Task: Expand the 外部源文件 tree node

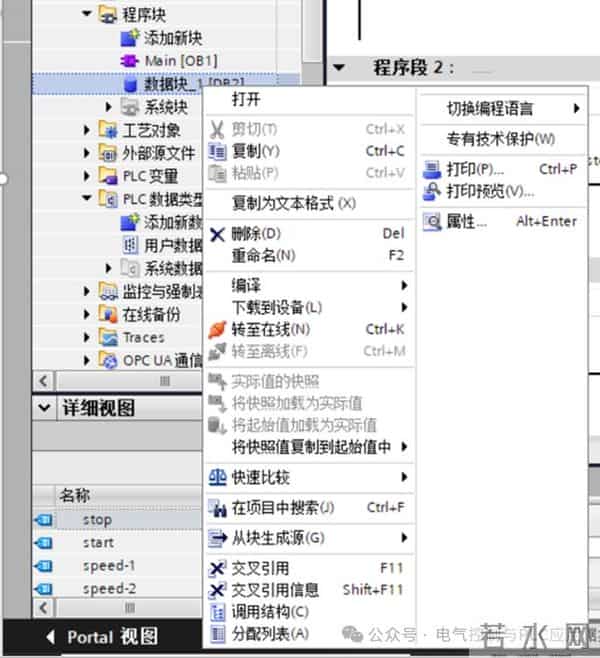Action: tap(86, 153)
